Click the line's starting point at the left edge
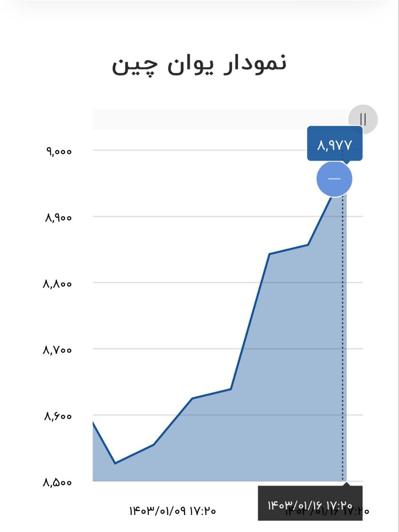This screenshot has width=399, height=532. point(93,422)
